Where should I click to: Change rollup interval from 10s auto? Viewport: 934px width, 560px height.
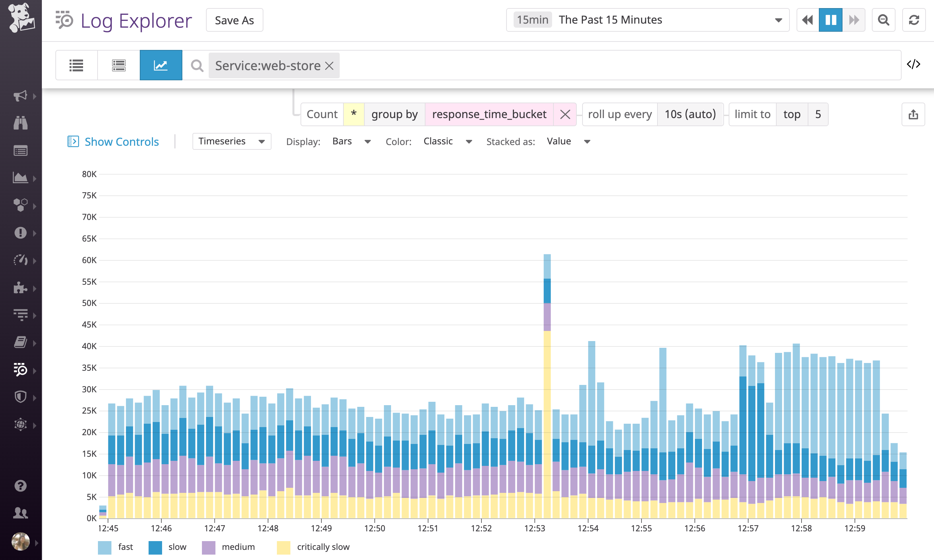[690, 114]
